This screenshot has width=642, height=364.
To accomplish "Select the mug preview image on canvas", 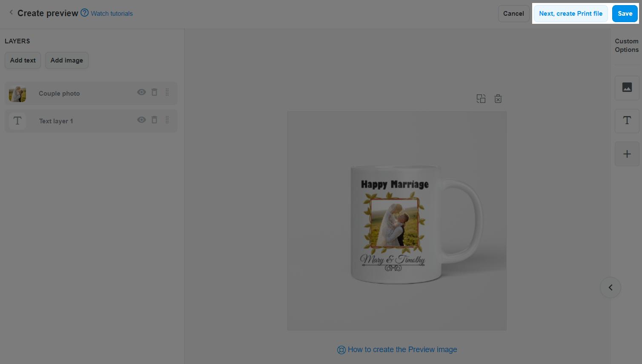I will pos(397,221).
